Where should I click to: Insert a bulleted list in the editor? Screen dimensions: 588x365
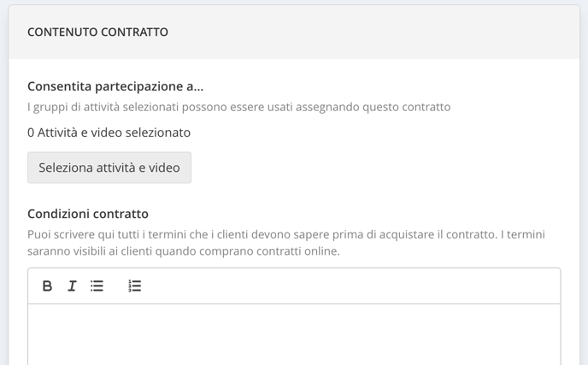[97, 286]
